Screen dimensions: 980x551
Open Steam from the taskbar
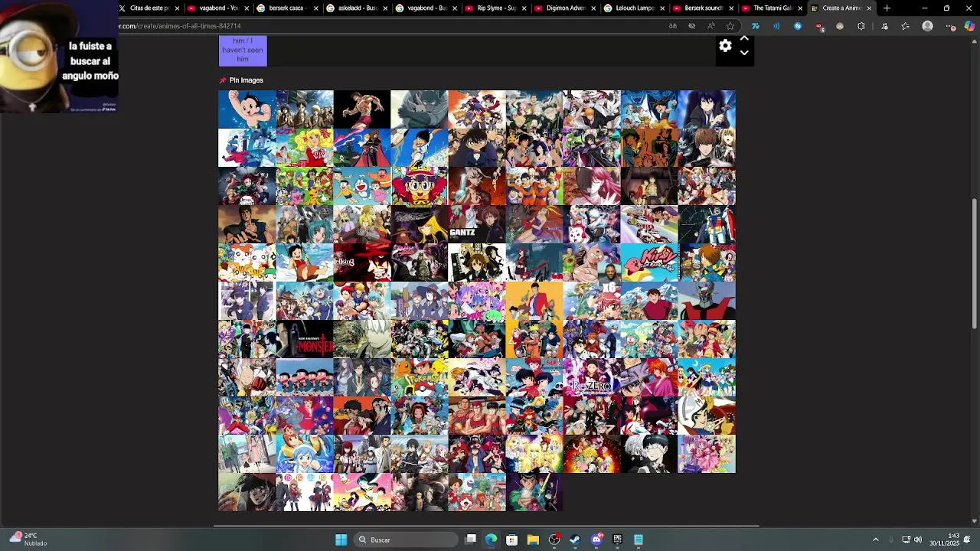[575, 540]
